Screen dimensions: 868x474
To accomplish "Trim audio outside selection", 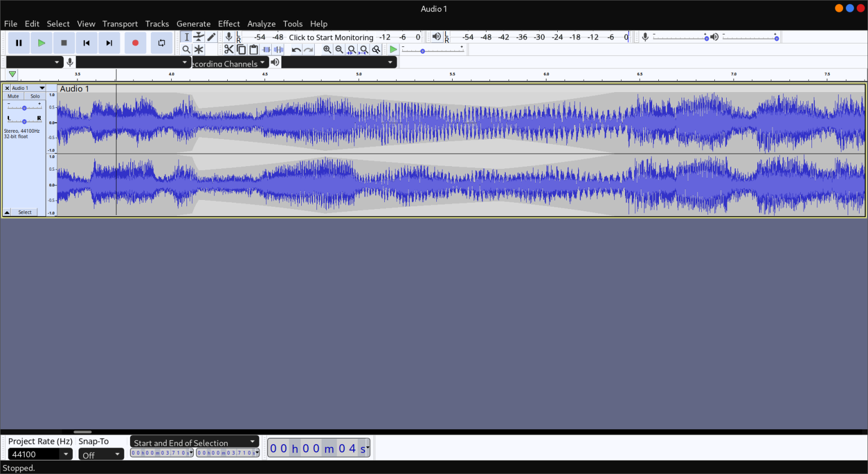I will pos(266,49).
